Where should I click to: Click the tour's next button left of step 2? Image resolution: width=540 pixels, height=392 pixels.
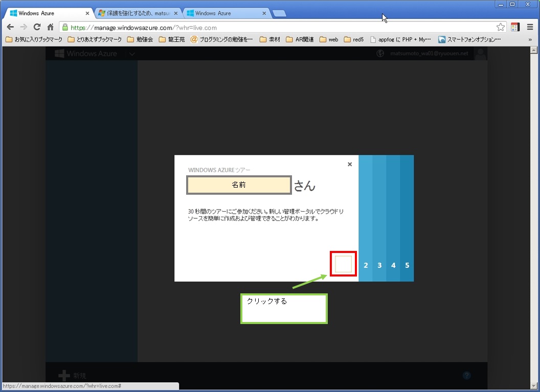[x=343, y=264]
